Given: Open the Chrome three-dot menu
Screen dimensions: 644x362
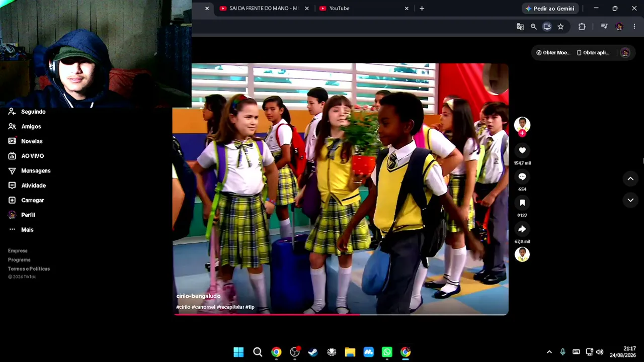Looking at the screenshot, I should [x=634, y=27].
